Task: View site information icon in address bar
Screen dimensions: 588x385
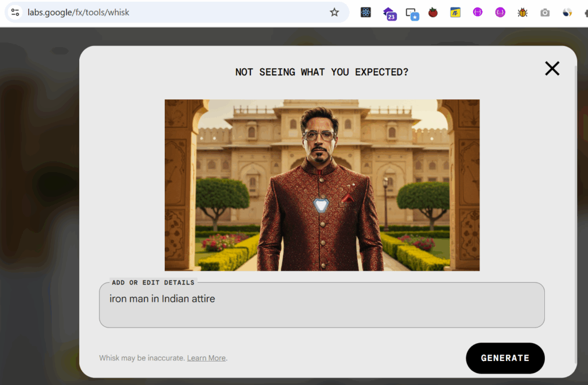Action: tap(15, 12)
